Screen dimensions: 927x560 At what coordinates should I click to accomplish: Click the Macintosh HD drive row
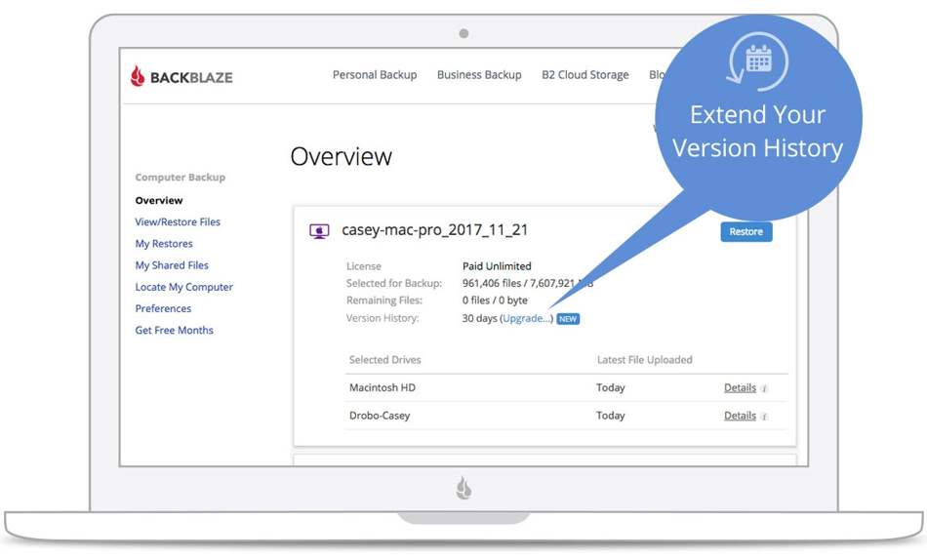tap(566, 388)
